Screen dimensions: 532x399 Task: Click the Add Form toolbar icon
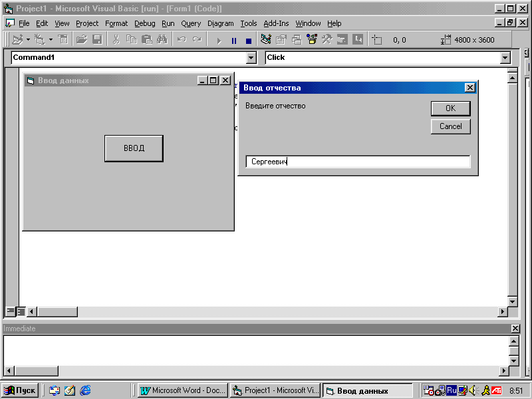40,40
